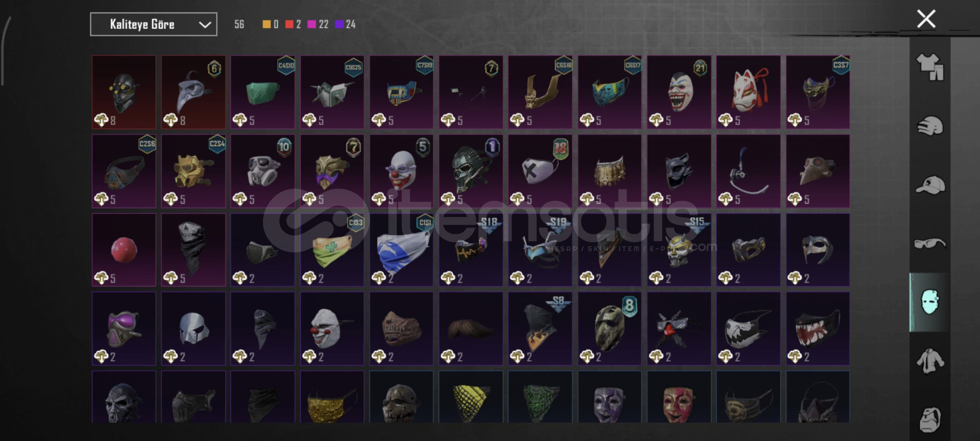Filter by the purple quality swatch
This screenshot has height=441, width=980.
pos(339,24)
